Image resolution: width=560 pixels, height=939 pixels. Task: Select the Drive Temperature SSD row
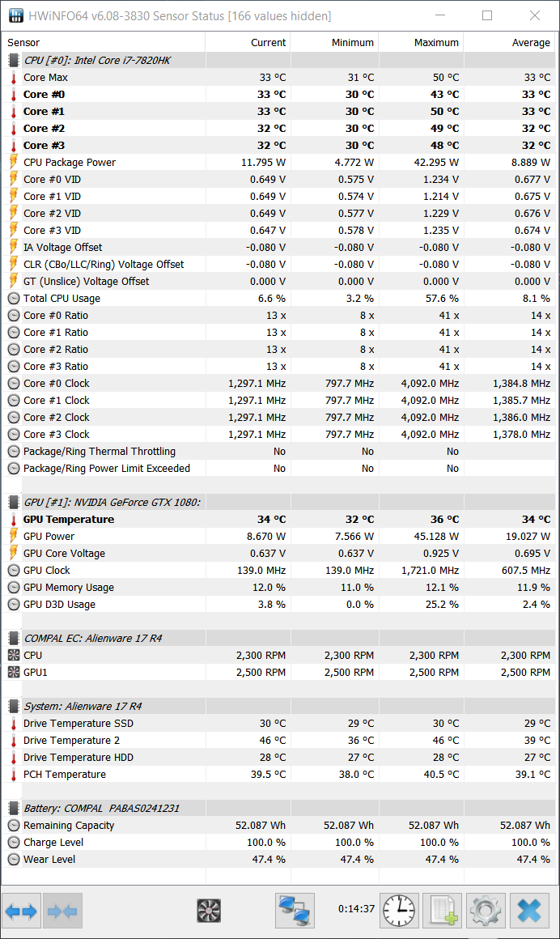tap(78, 724)
